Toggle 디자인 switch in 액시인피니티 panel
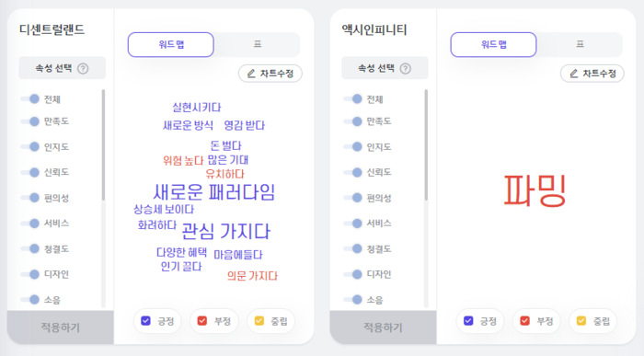Viewport: 644px width, 356px height. tap(352, 274)
